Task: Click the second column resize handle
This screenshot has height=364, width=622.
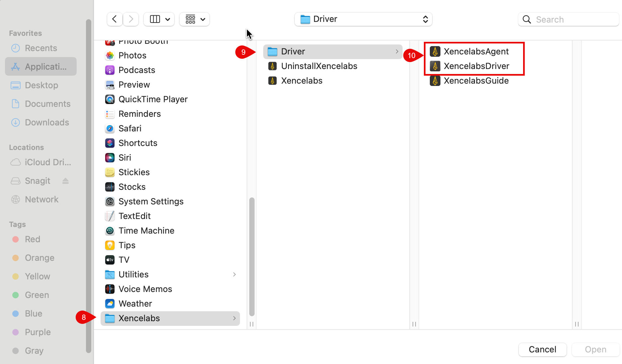Action: 414,324
